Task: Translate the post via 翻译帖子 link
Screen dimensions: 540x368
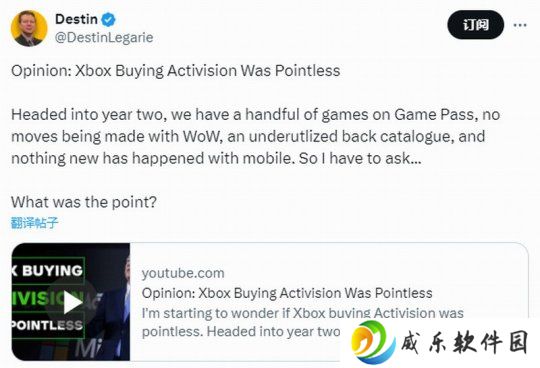Action: pyautogui.click(x=34, y=223)
